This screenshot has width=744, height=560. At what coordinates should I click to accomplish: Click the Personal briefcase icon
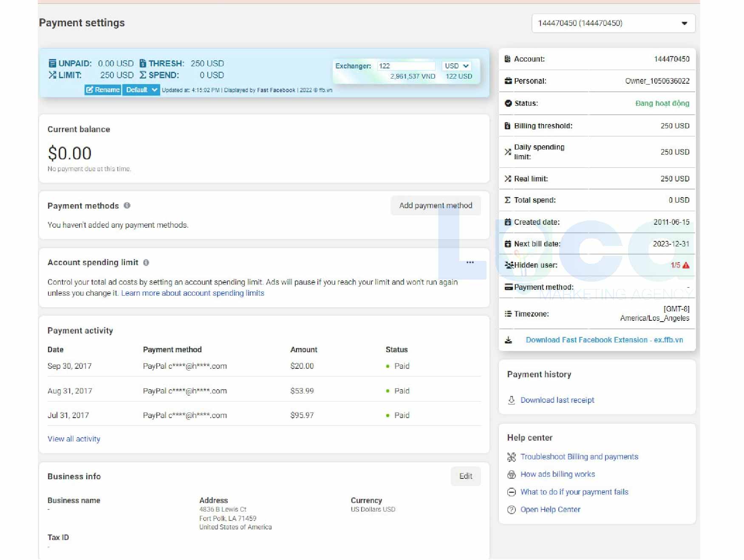coord(508,81)
